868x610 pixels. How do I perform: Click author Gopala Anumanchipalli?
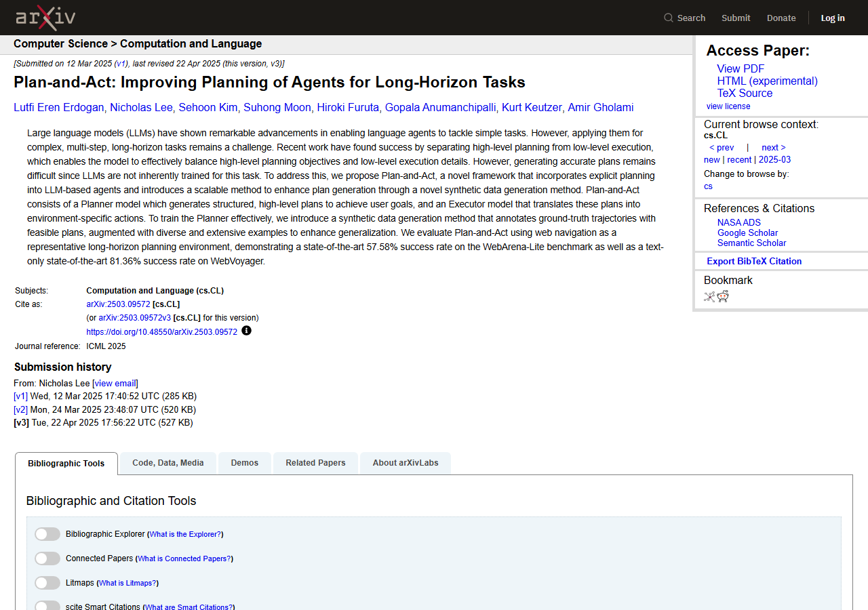(x=441, y=107)
